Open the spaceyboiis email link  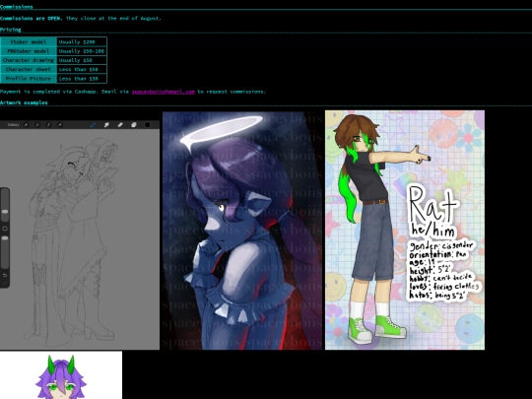(163, 92)
